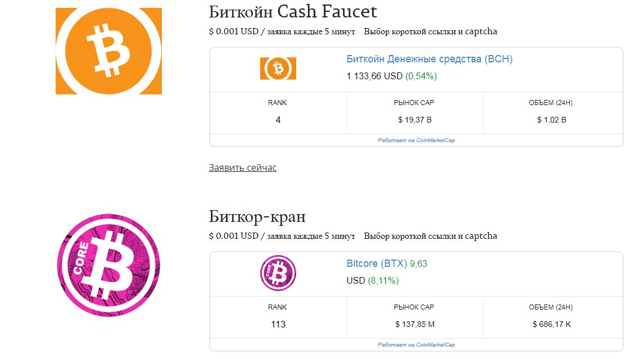Click the large pink Bitcore logo
This screenshot has width=644, height=359.
coord(108,265)
